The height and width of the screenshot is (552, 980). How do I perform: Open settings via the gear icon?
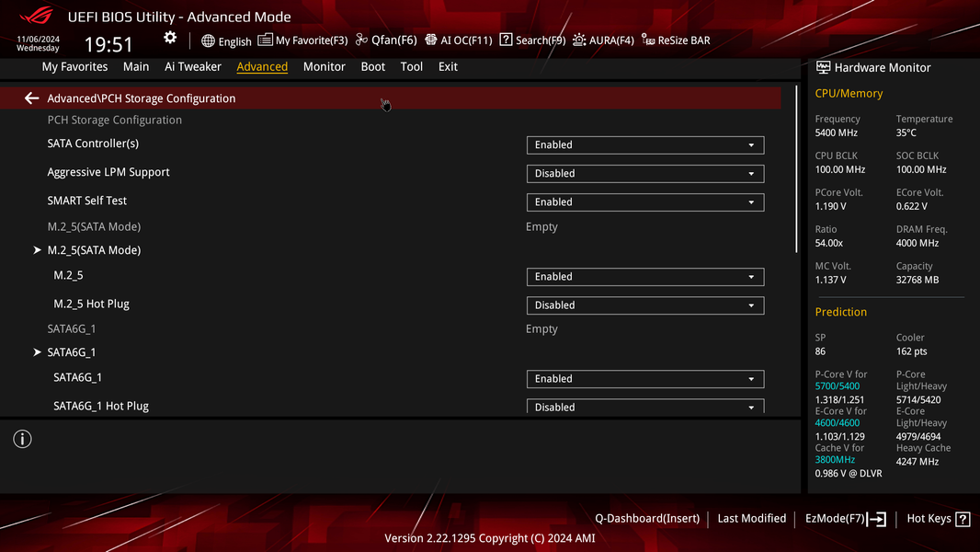click(x=170, y=38)
